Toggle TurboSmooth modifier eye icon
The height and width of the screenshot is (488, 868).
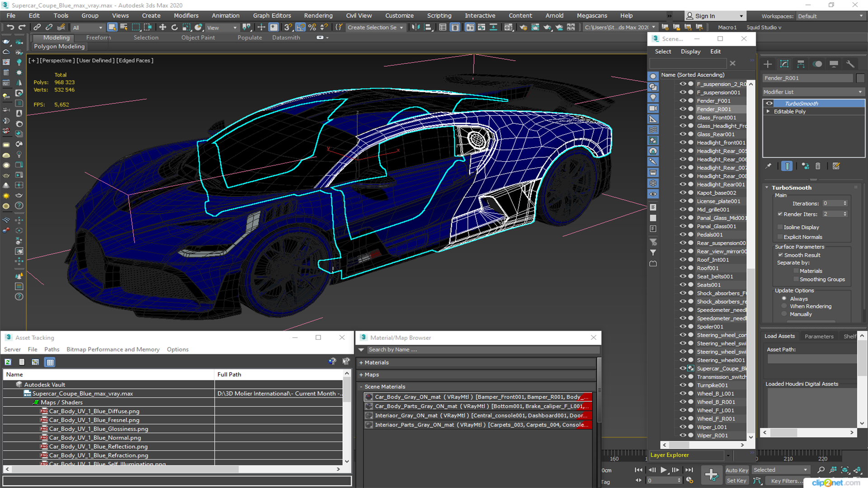pos(769,103)
